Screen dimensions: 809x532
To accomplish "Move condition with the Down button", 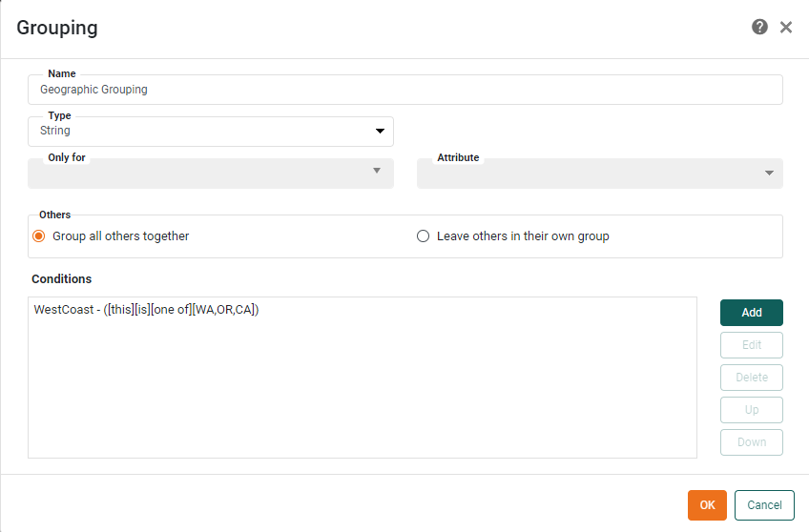I will tap(751, 442).
